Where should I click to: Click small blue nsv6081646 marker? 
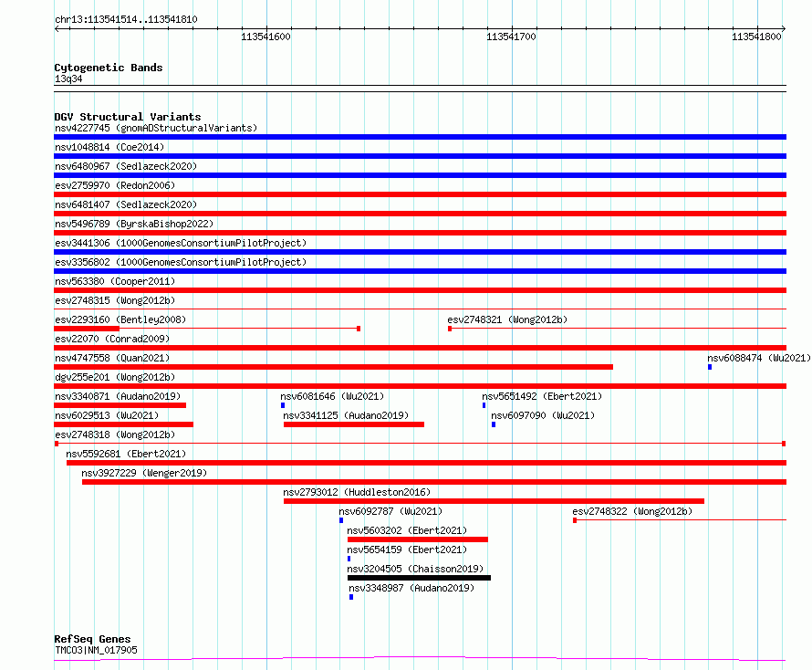[283, 405]
